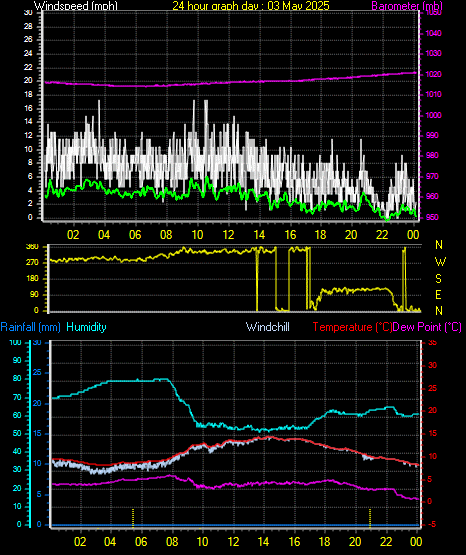466x555 pixels.
Task: Click the 'Windchill' legend label
Action: (x=267, y=327)
